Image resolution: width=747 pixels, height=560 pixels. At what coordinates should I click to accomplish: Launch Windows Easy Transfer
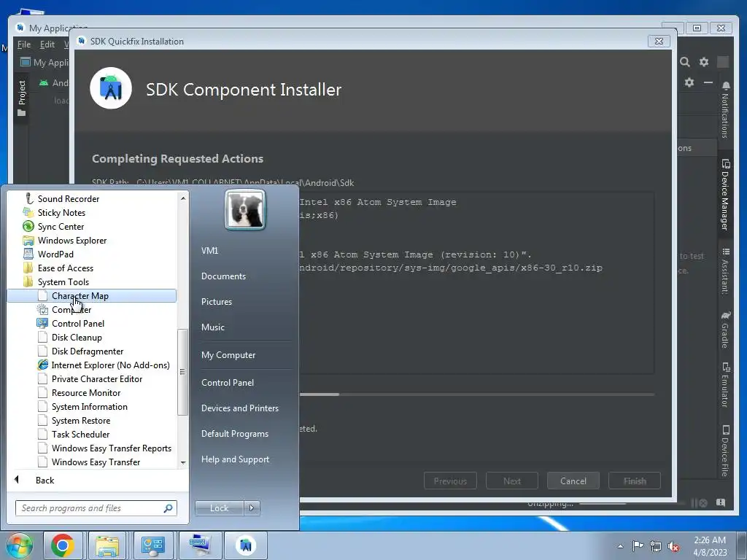pyautogui.click(x=96, y=462)
